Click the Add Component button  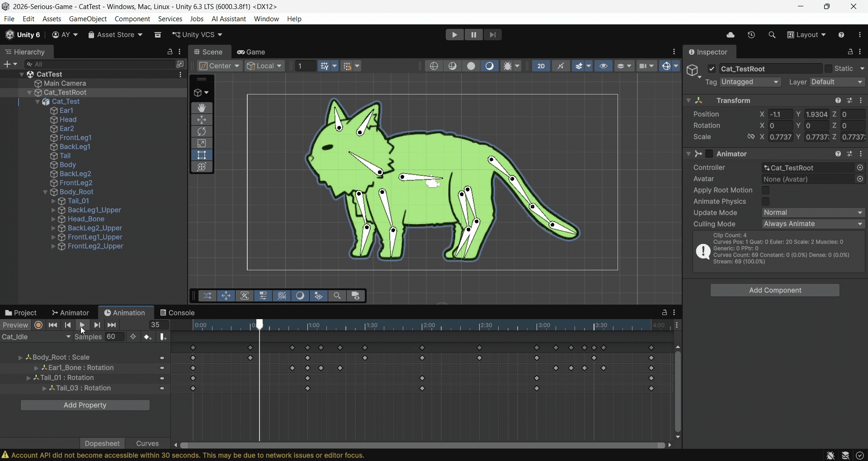tap(775, 291)
